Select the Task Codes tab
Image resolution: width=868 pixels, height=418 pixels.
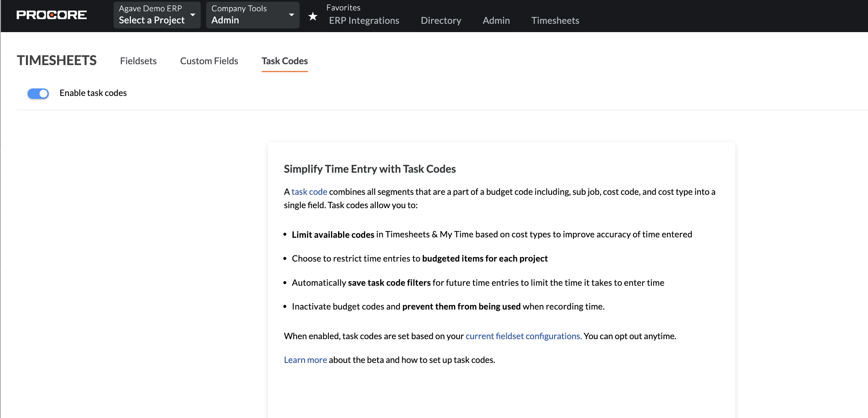[x=285, y=61]
